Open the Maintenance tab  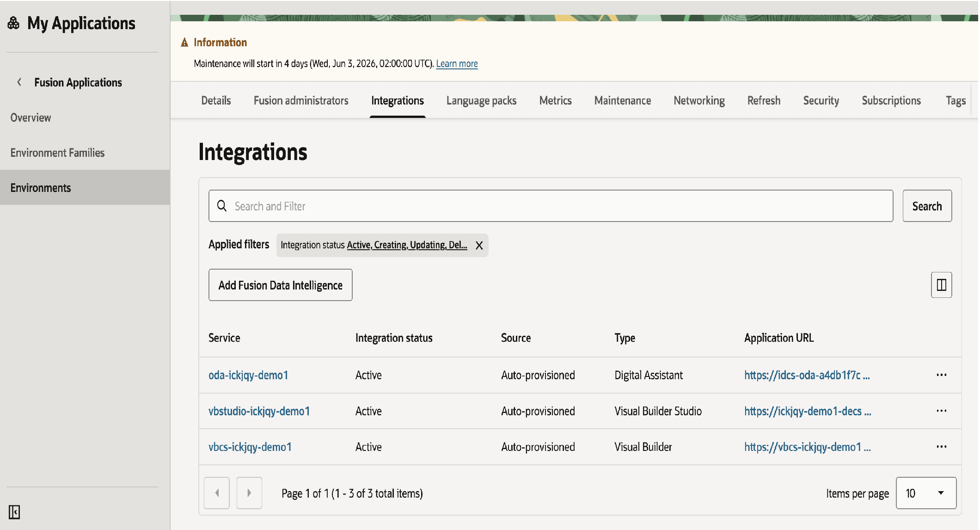pyautogui.click(x=622, y=100)
